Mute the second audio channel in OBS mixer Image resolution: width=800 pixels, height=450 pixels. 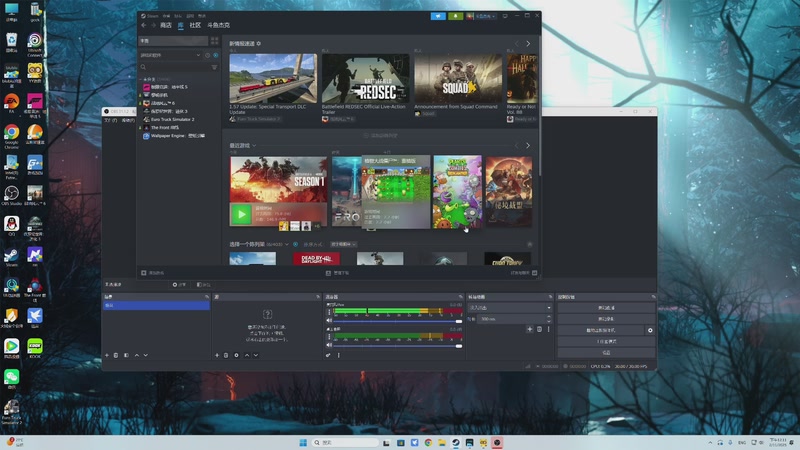click(x=329, y=345)
